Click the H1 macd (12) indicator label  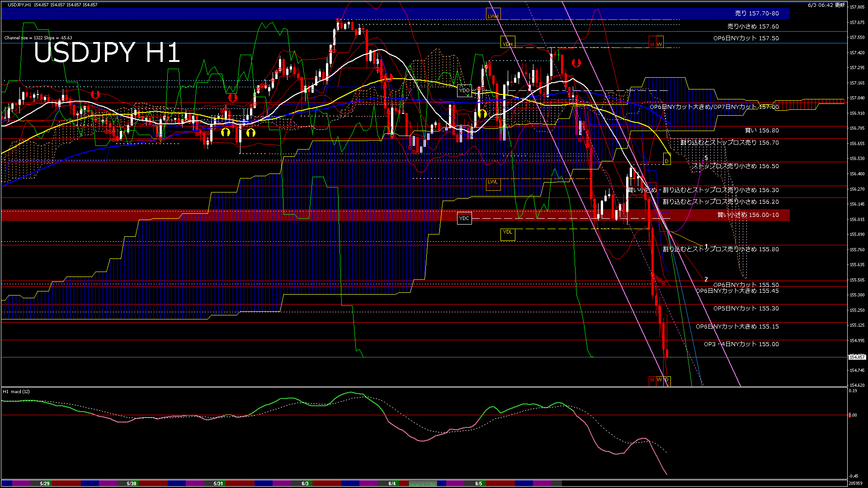(16, 391)
